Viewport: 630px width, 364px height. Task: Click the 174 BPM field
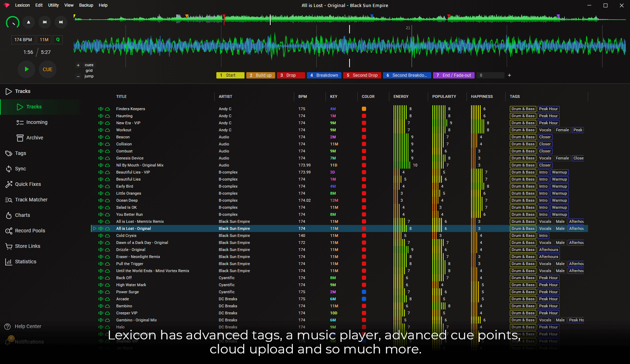pos(23,40)
